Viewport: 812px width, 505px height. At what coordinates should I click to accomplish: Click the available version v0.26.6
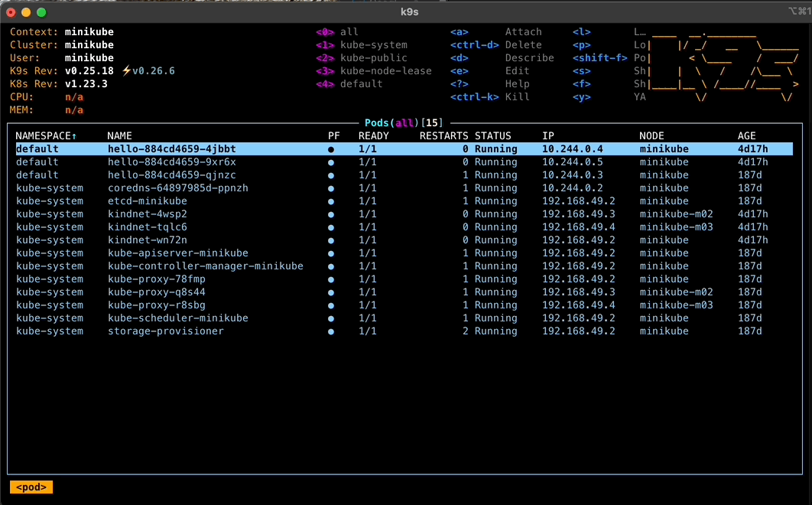[153, 70]
